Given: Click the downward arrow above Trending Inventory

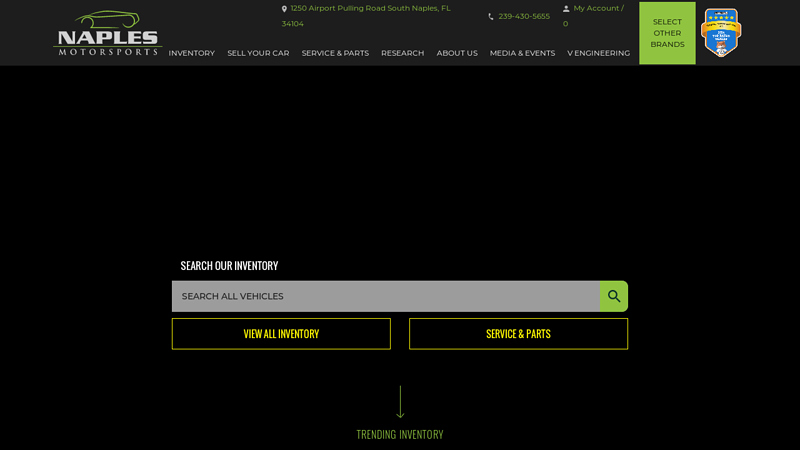Looking at the screenshot, I should (x=400, y=402).
